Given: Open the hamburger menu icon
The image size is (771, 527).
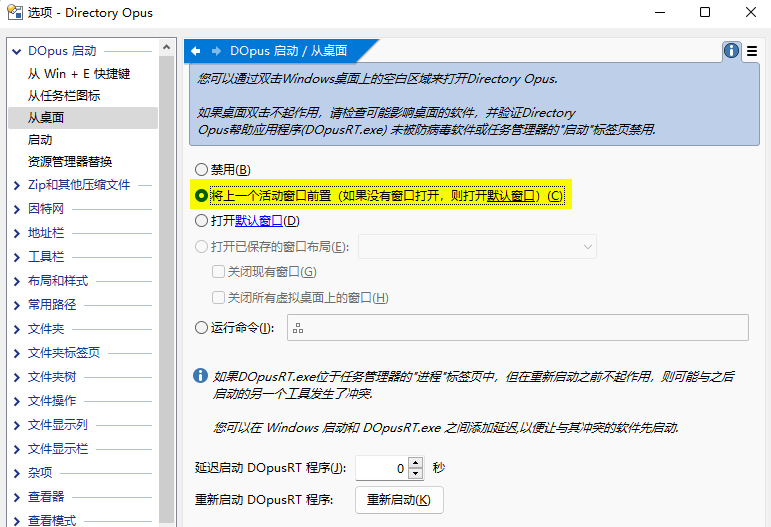Looking at the screenshot, I should click(752, 51).
